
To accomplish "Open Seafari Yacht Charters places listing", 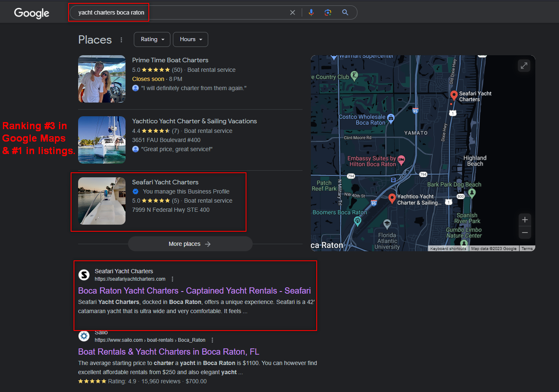I will (165, 182).
